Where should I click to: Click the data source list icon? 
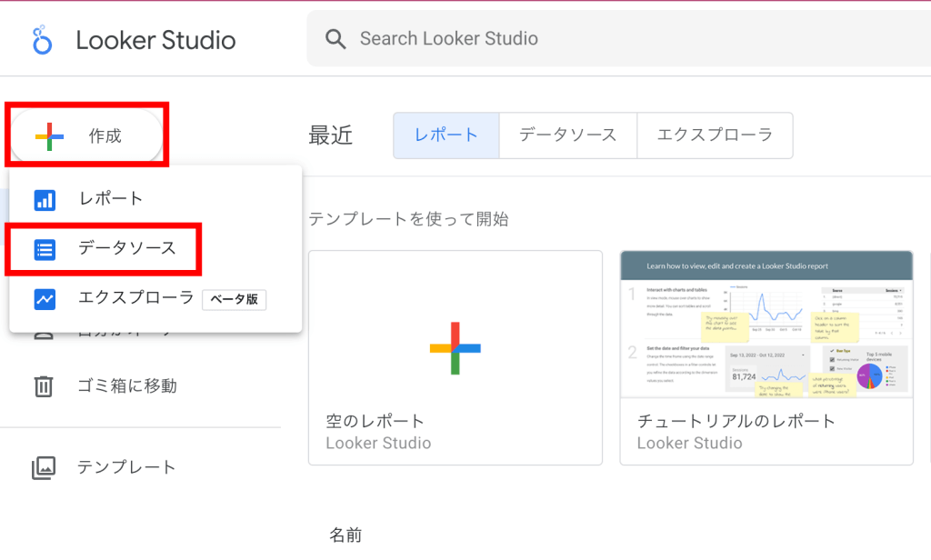click(x=45, y=250)
